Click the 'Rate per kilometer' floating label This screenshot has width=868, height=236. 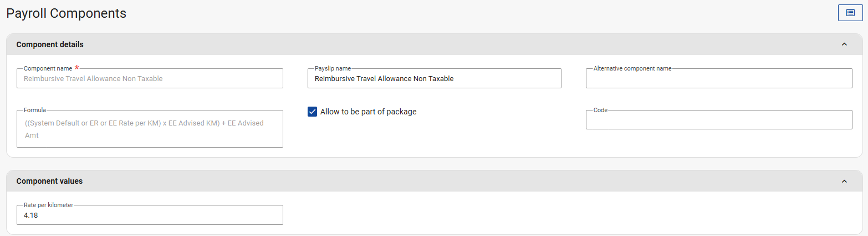pyautogui.click(x=48, y=205)
